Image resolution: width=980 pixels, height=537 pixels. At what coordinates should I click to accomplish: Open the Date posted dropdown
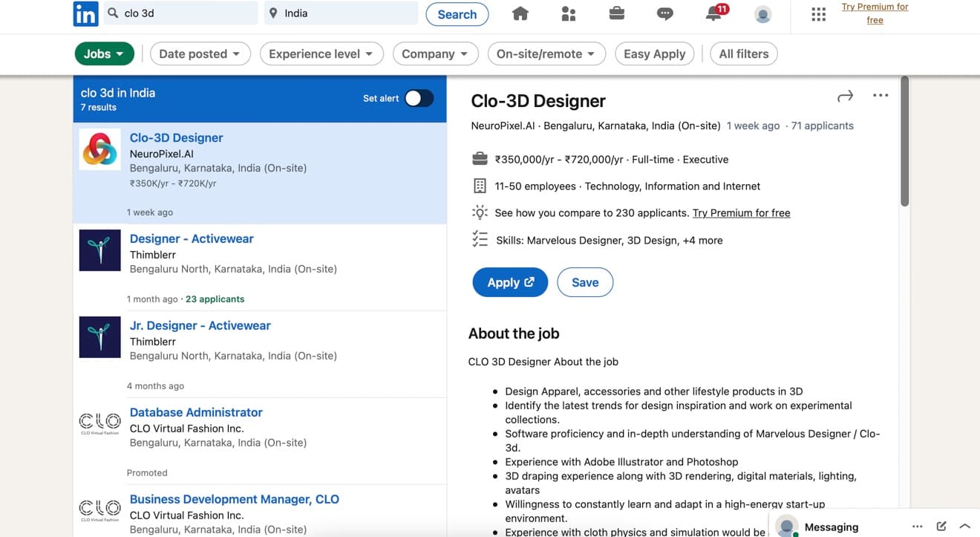coord(200,53)
